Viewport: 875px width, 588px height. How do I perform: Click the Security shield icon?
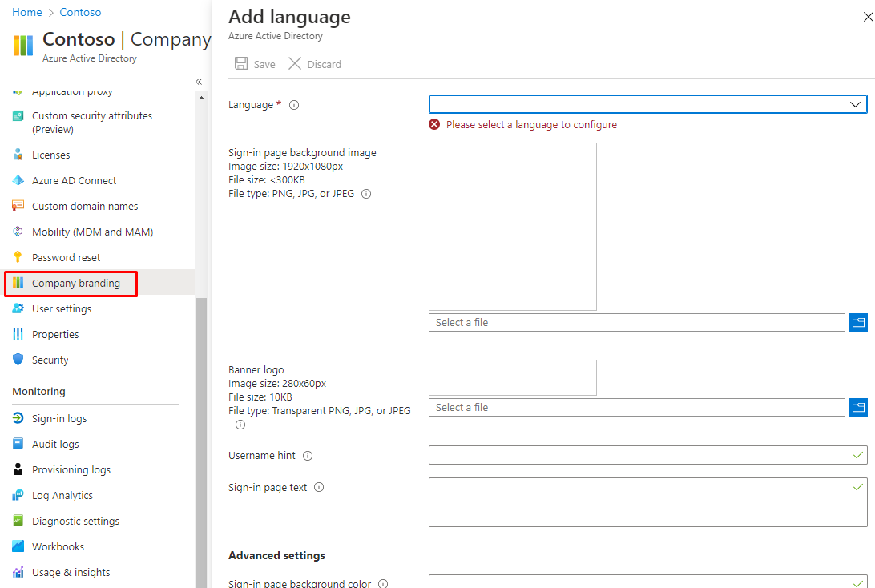[18, 360]
